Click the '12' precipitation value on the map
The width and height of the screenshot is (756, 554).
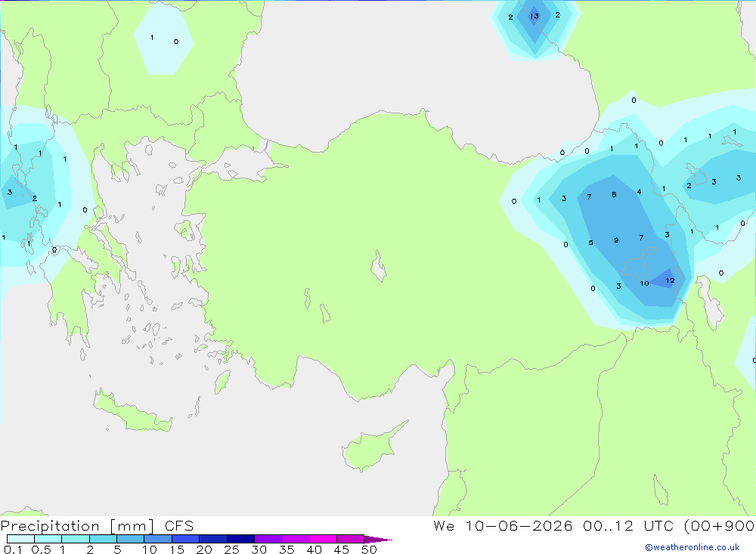(670, 280)
